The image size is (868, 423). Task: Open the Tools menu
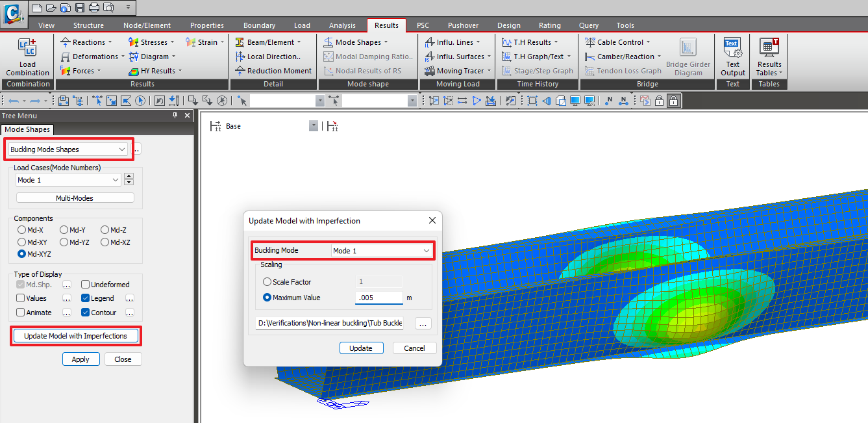coord(625,25)
